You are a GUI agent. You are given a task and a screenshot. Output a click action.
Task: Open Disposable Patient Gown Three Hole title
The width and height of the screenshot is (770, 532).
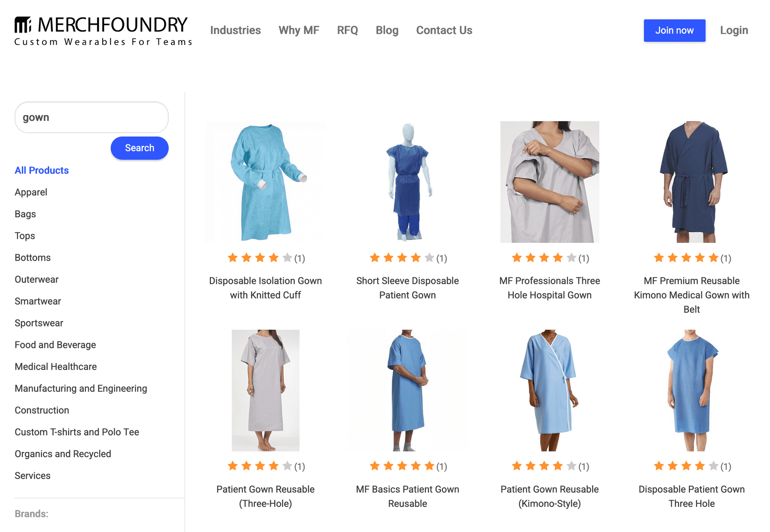(x=692, y=496)
